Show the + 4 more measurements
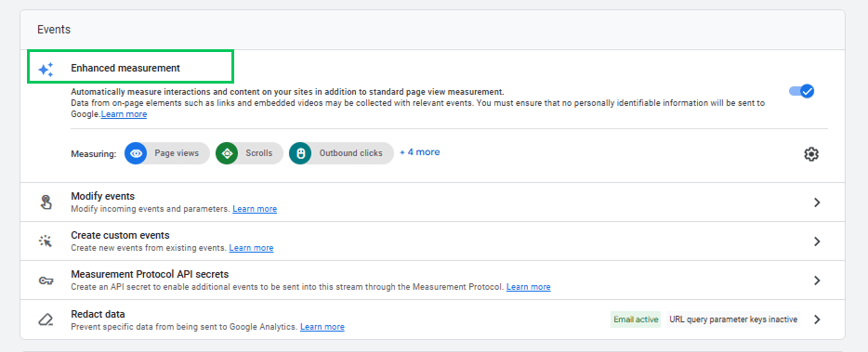The image size is (868, 352). tap(420, 152)
